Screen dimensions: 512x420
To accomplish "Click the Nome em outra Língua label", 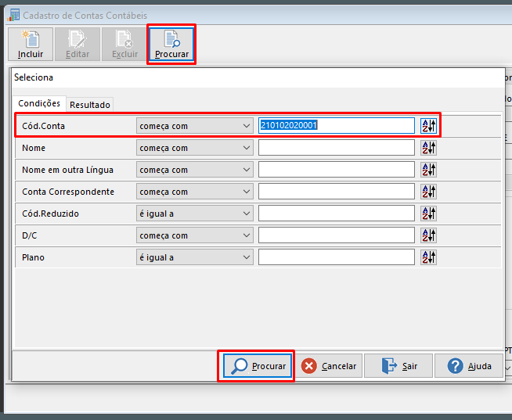I will pyautogui.click(x=67, y=170).
